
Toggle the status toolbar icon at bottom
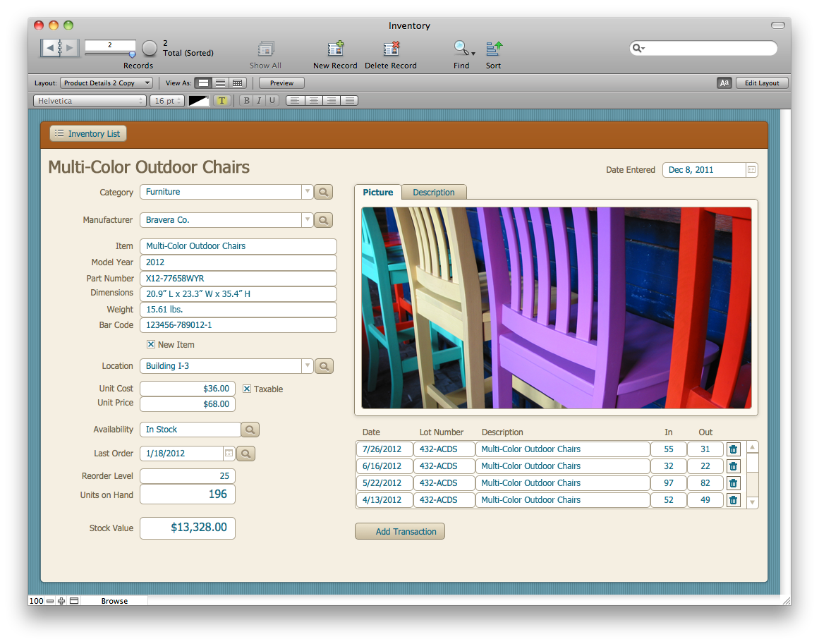click(74, 601)
